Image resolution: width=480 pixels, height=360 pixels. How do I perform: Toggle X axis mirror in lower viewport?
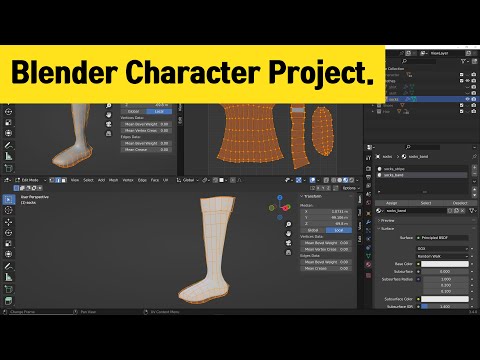[x=318, y=188]
